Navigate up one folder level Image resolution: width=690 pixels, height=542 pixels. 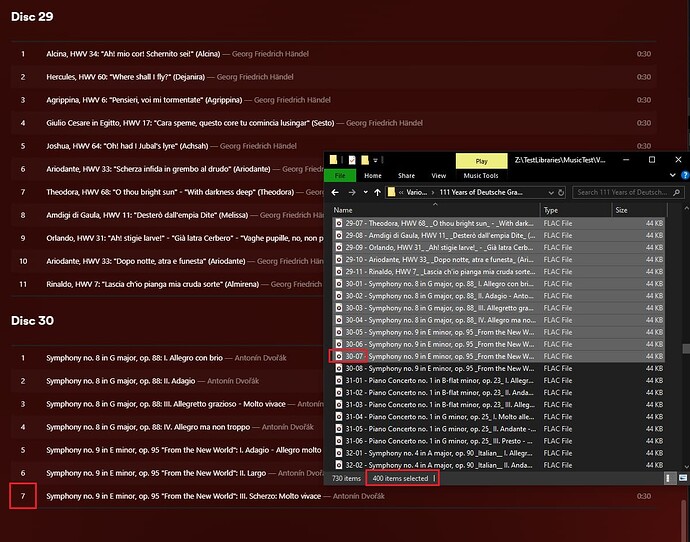pyautogui.click(x=377, y=192)
